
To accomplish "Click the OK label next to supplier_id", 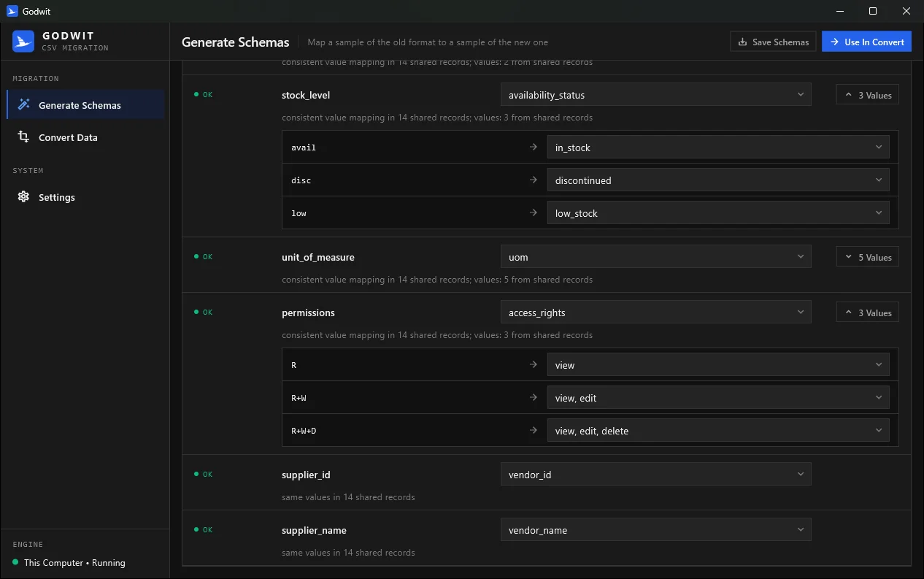I will [x=208, y=475].
